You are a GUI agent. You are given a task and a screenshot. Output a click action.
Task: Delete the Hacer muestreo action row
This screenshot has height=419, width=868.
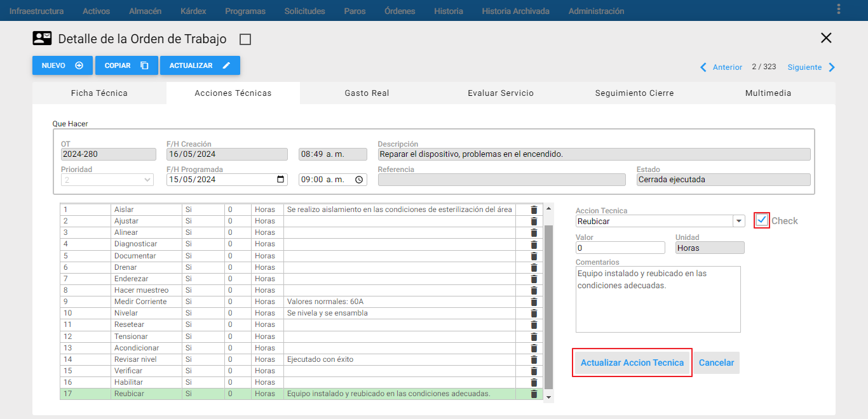pyautogui.click(x=534, y=290)
